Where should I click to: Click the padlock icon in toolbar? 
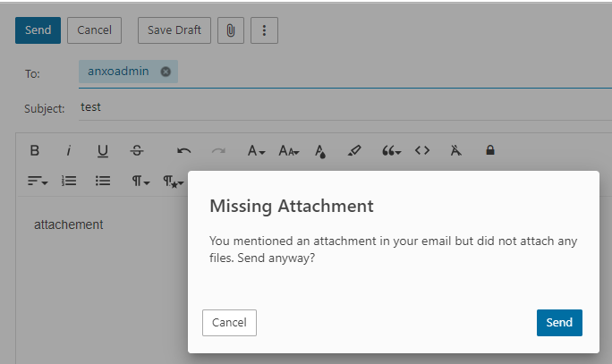click(489, 150)
